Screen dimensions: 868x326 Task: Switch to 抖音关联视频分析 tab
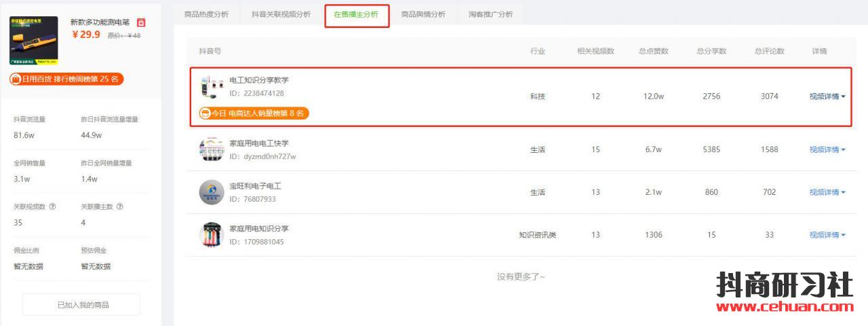point(281,14)
